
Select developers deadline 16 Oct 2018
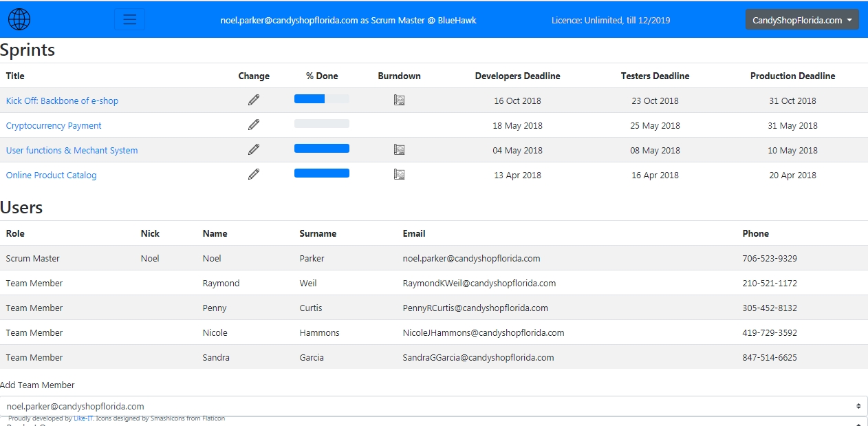[x=517, y=100]
